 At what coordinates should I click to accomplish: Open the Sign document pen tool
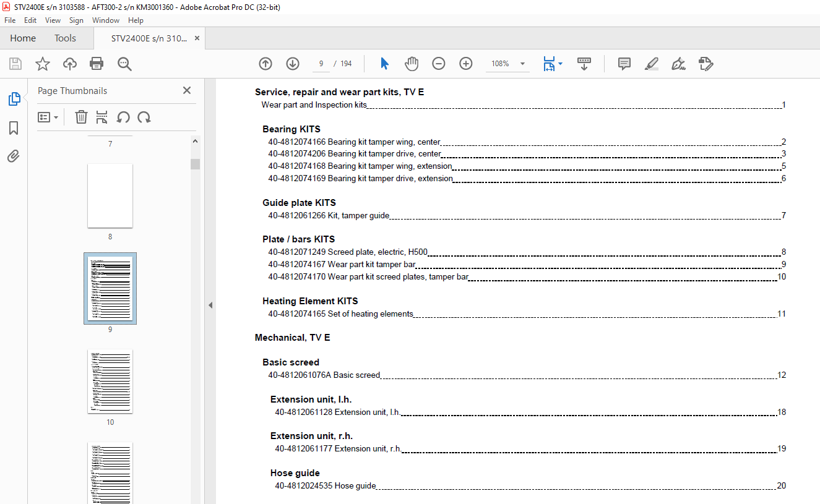pos(678,64)
